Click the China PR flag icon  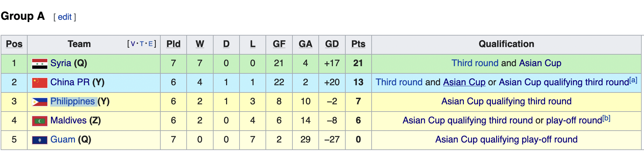click(x=39, y=83)
